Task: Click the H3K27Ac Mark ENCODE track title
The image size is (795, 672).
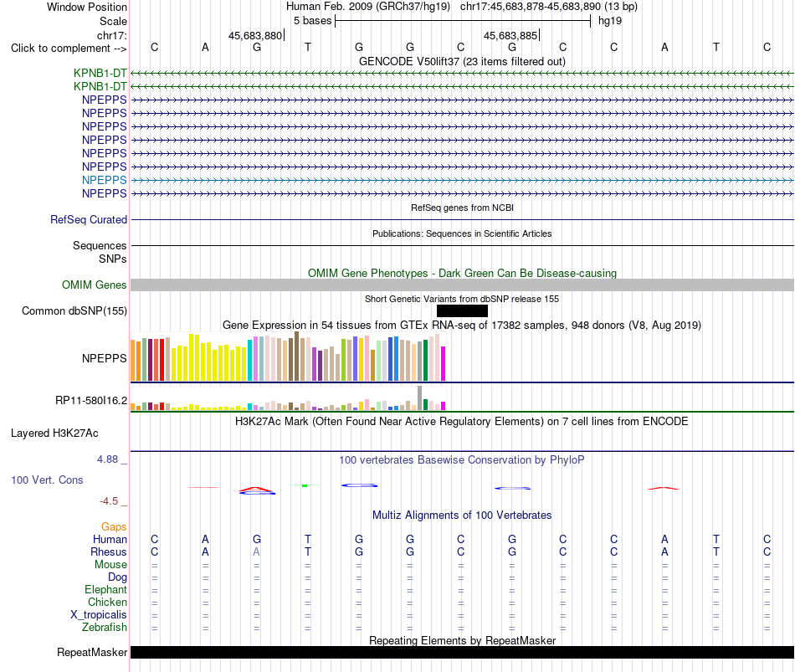Action: (x=462, y=422)
